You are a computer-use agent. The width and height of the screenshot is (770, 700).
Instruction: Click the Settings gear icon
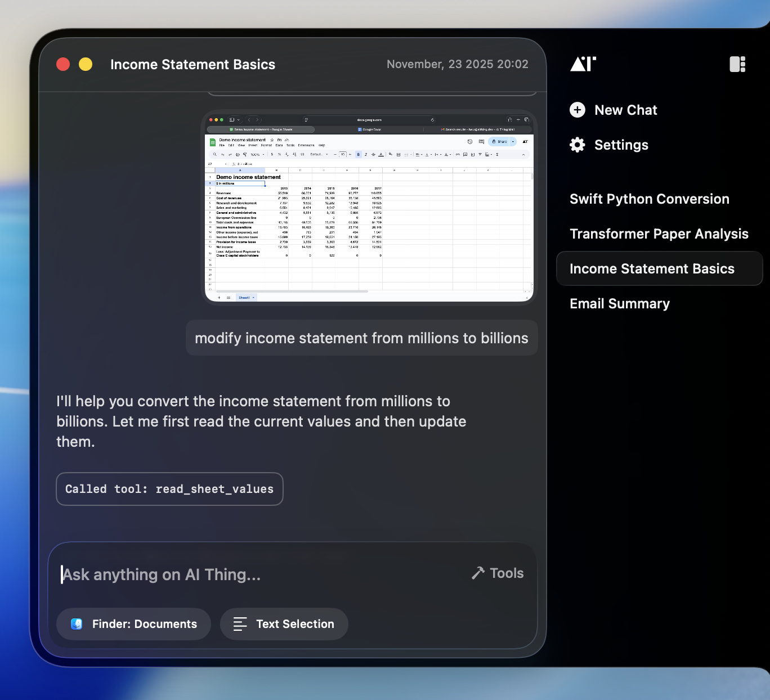pyautogui.click(x=577, y=145)
